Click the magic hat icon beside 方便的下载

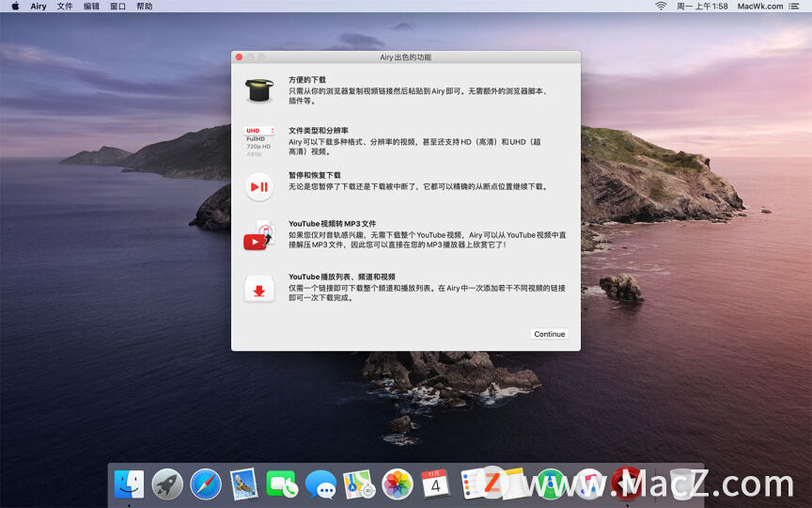pyautogui.click(x=259, y=90)
